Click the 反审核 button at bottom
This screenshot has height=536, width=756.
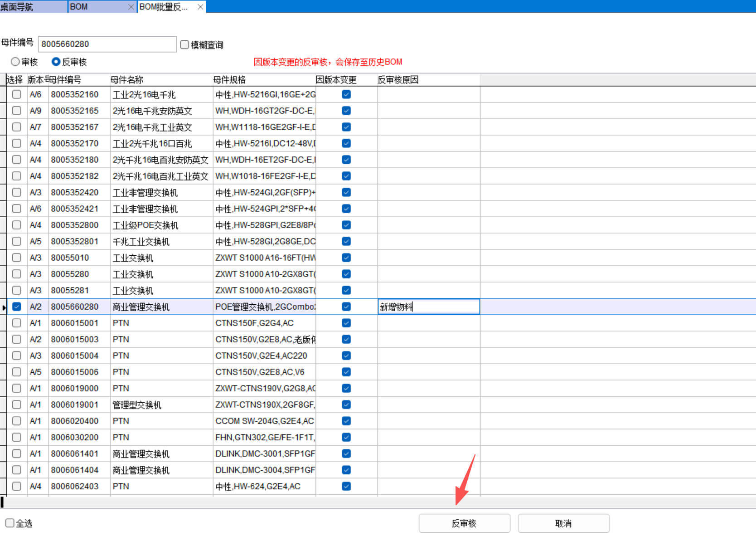464,523
